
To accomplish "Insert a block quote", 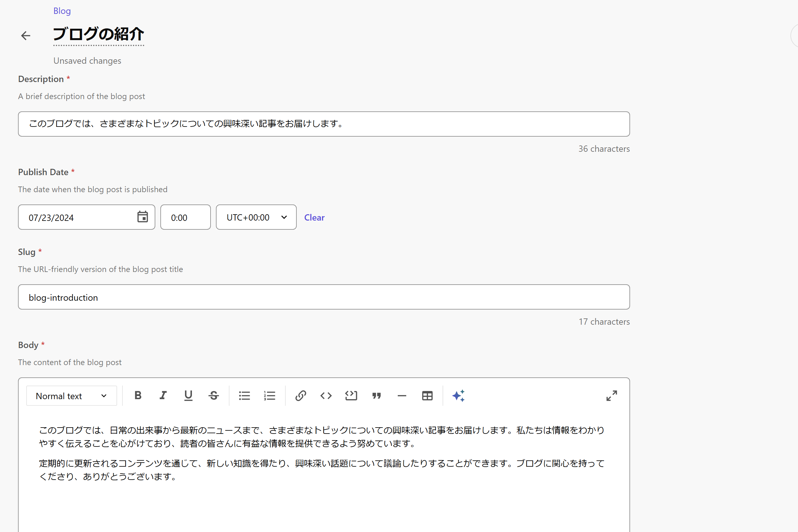I will click(376, 396).
